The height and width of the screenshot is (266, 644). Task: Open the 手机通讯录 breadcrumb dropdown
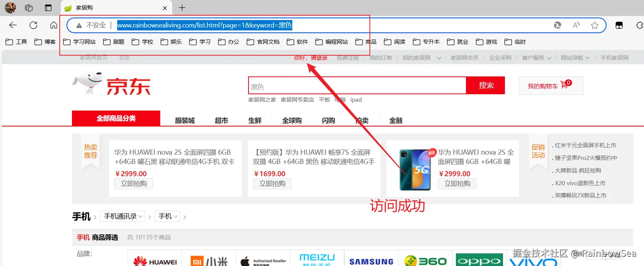(x=123, y=216)
